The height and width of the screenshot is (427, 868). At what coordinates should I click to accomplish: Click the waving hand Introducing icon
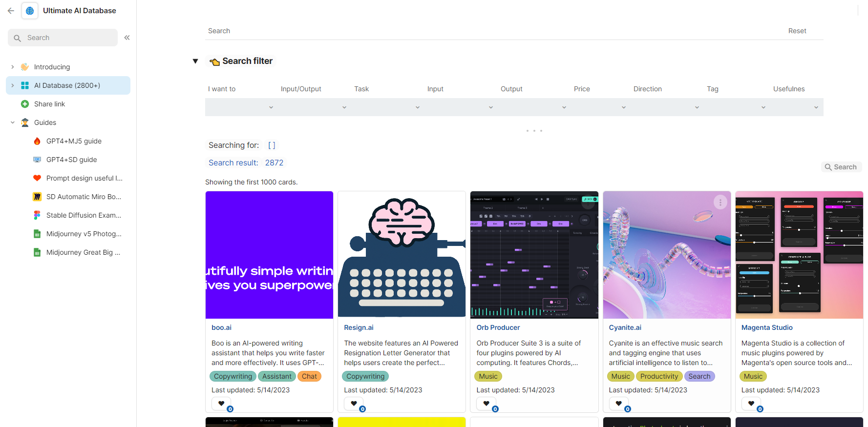[x=25, y=67]
